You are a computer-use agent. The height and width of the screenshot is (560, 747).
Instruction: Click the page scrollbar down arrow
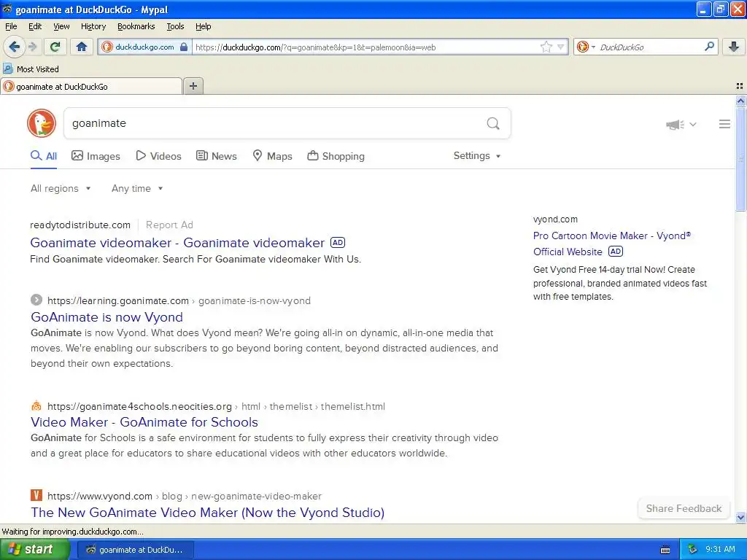tap(740, 517)
